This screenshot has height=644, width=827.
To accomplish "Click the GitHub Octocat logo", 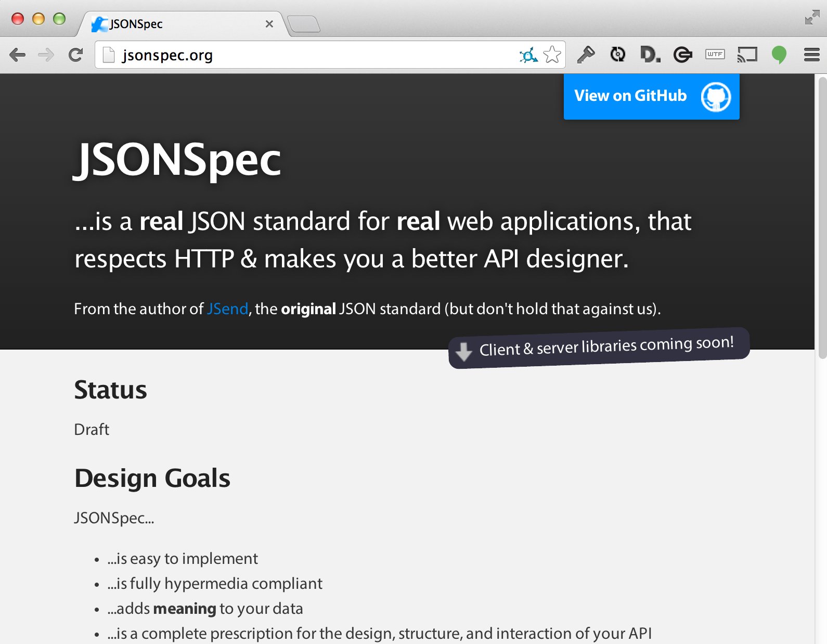I will pos(716,97).
